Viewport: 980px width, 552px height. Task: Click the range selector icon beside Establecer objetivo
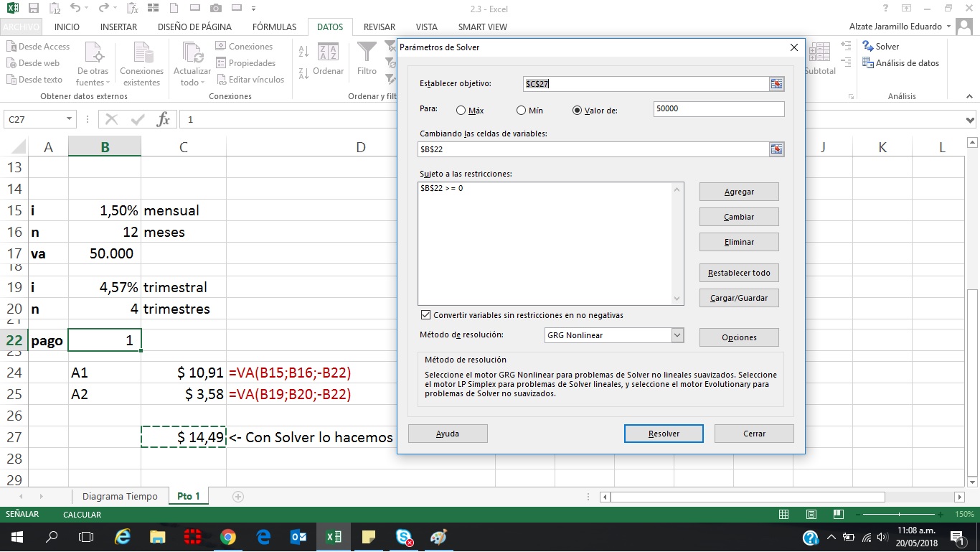pos(776,83)
